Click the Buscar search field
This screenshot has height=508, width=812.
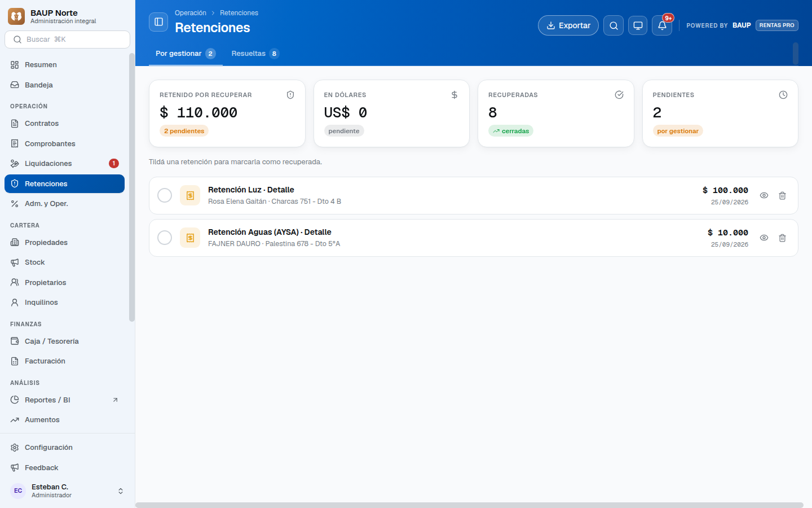67,40
